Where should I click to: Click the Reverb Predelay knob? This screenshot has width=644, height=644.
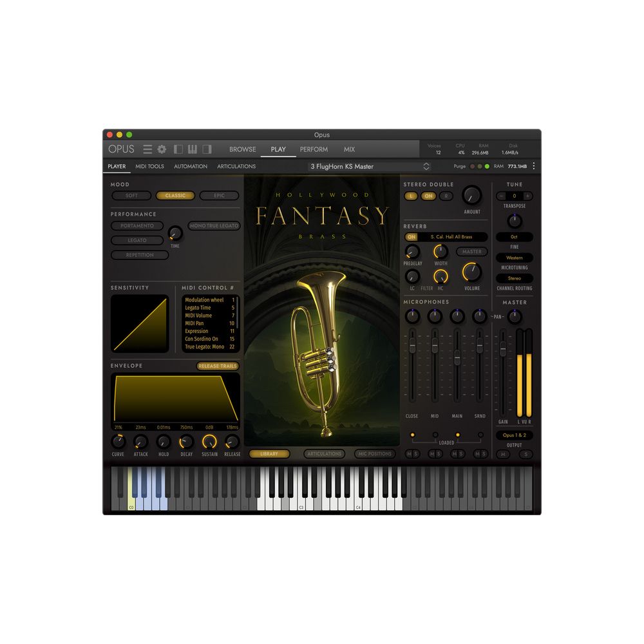[x=412, y=251]
